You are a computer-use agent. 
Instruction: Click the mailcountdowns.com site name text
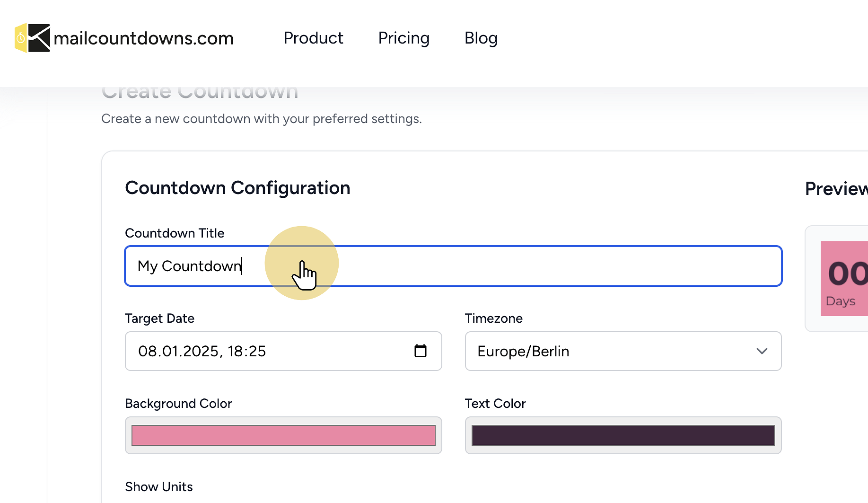pyautogui.click(x=143, y=38)
